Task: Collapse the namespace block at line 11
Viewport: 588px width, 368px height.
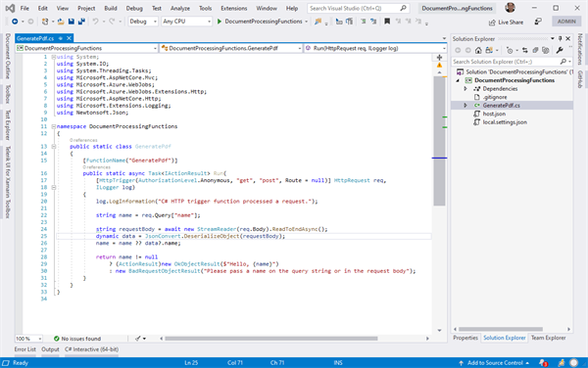Action: 54,126
